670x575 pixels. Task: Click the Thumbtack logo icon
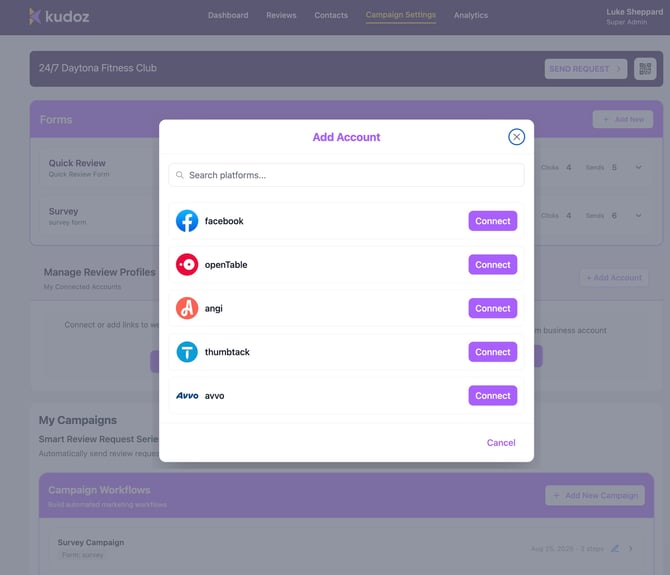187,352
